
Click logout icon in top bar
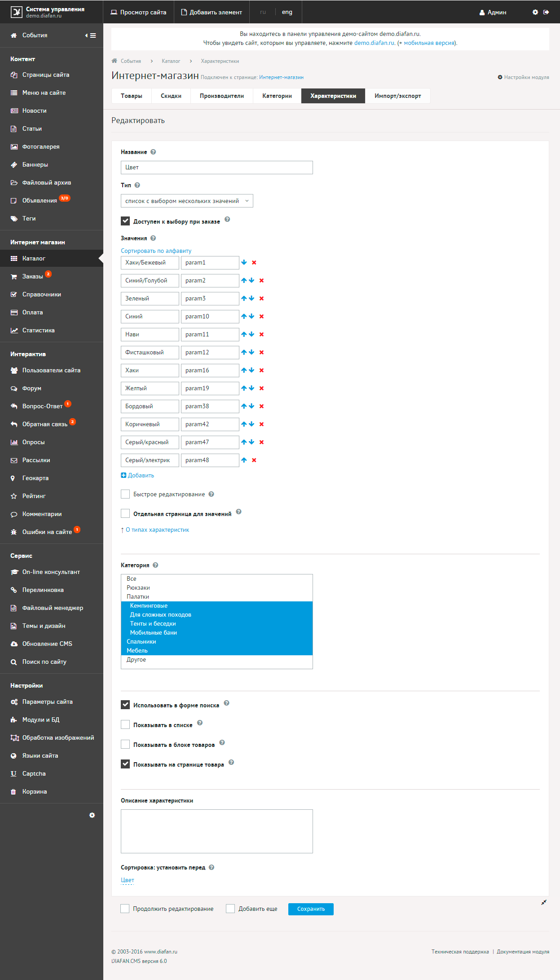coord(546,12)
